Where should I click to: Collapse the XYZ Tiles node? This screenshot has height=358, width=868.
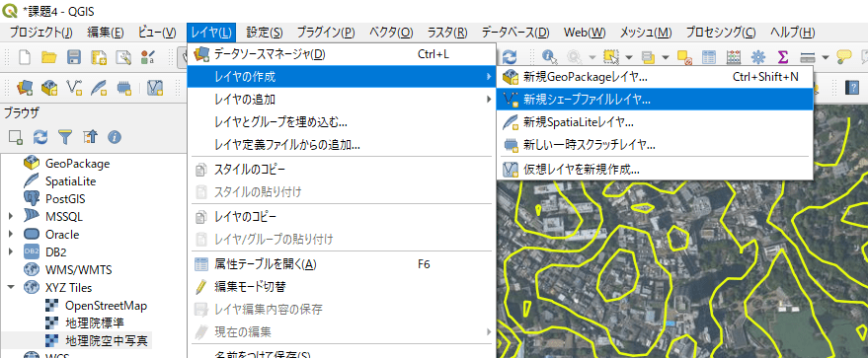(11, 287)
